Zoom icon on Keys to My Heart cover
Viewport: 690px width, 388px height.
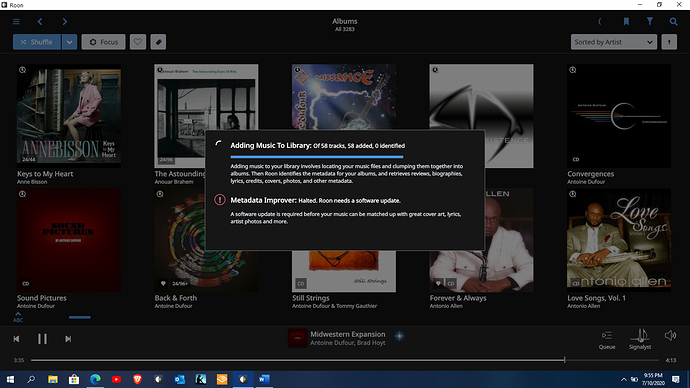(22, 70)
